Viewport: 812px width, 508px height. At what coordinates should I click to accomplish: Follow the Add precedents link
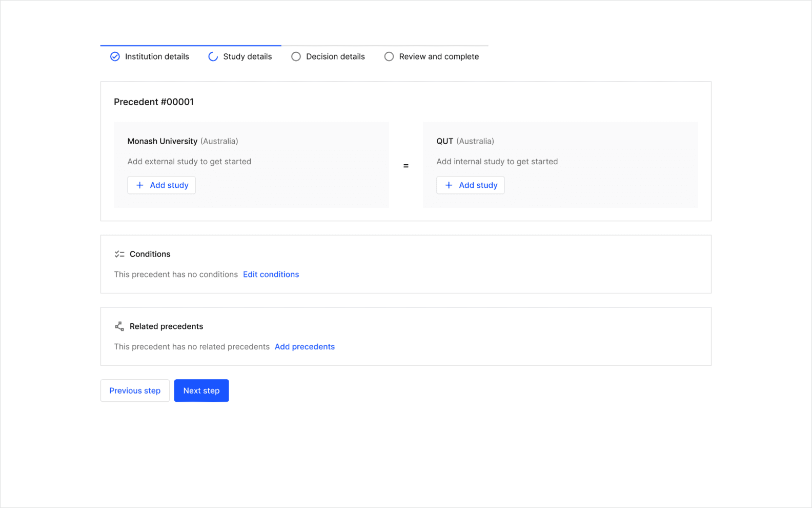click(304, 347)
